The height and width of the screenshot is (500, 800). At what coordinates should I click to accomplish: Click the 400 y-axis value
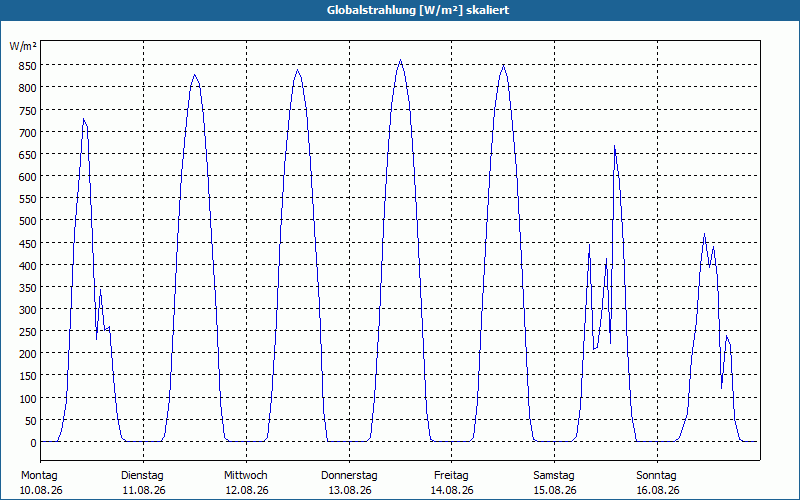point(28,265)
